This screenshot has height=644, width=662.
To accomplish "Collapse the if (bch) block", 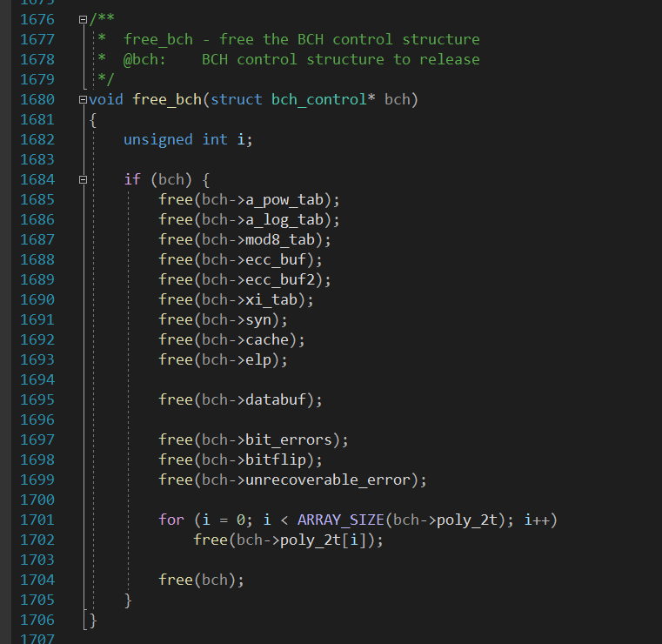I will pos(83,180).
